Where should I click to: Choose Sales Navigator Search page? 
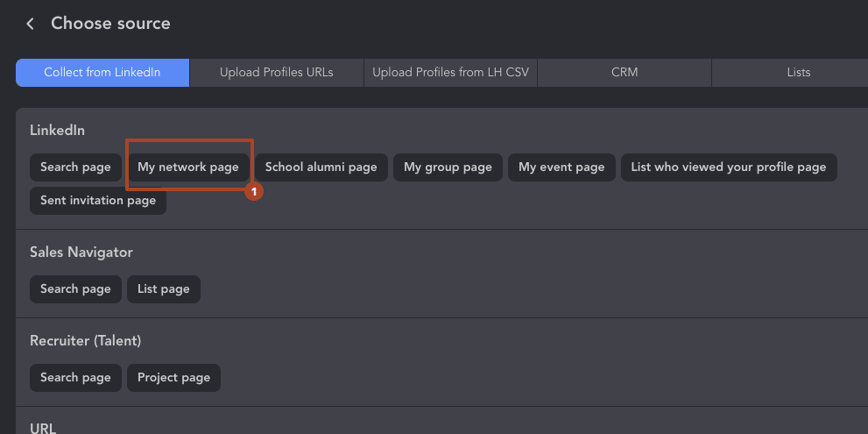click(x=75, y=289)
